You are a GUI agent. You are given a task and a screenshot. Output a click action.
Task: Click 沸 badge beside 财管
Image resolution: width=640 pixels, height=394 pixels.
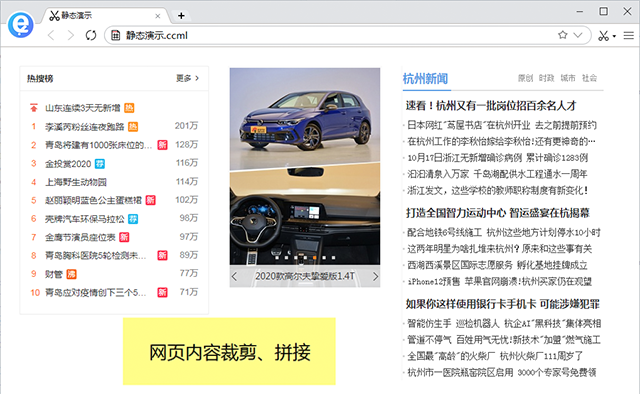click(71, 274)
